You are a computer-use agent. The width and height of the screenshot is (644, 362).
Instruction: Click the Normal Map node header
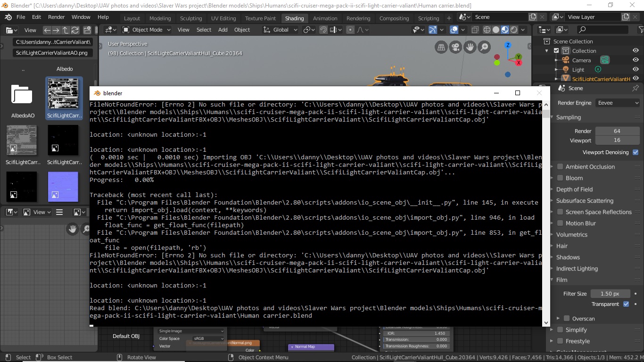point(311,347)
